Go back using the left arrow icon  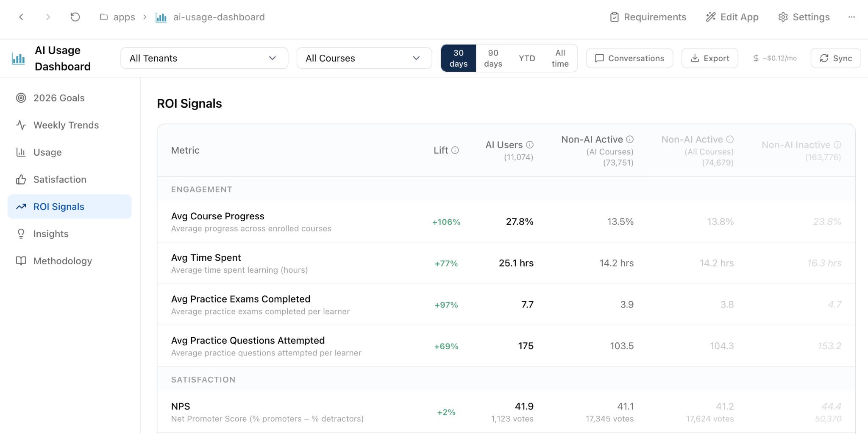pos(21,17)
